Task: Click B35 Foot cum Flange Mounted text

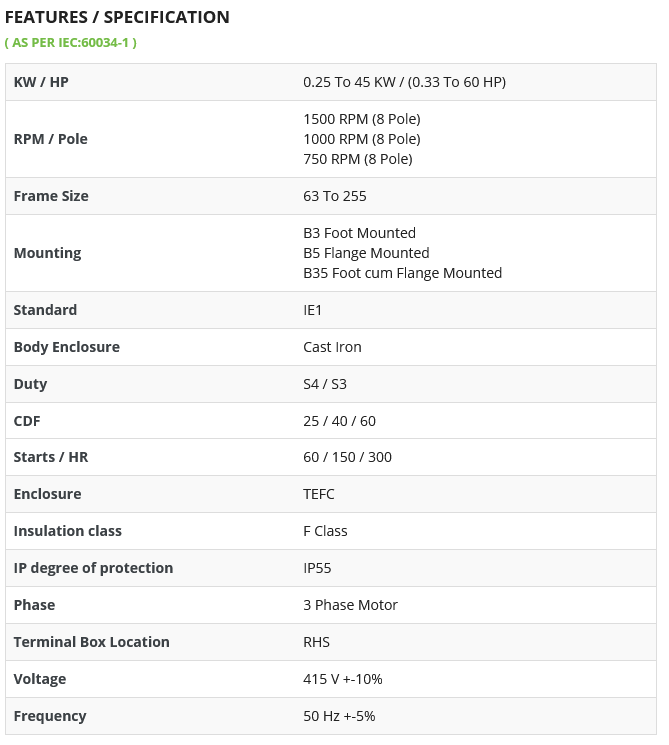Action: click(402, 273)
